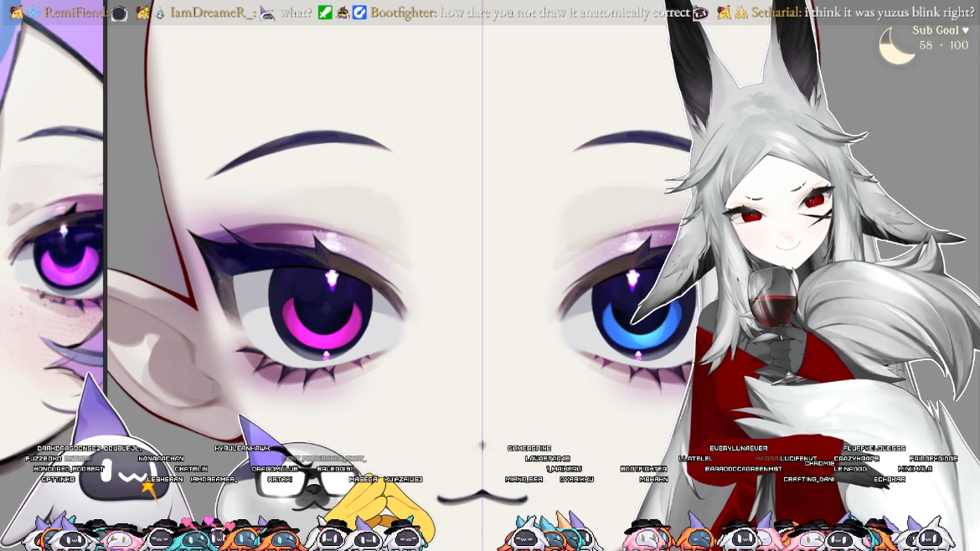This screenshot has height=551, width=980.
Task: Click the 'GAMERSPINE' name tag
Action: click(x=529, y=449)
